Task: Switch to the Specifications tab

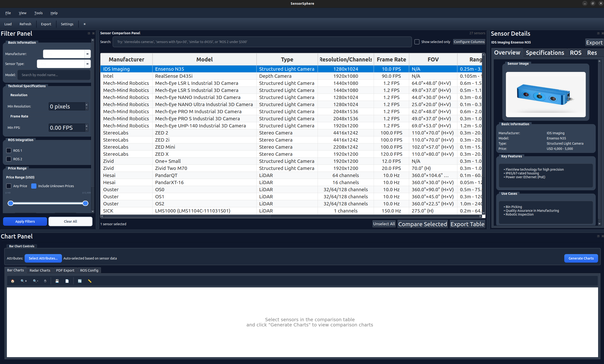Action: pos(545,52)
